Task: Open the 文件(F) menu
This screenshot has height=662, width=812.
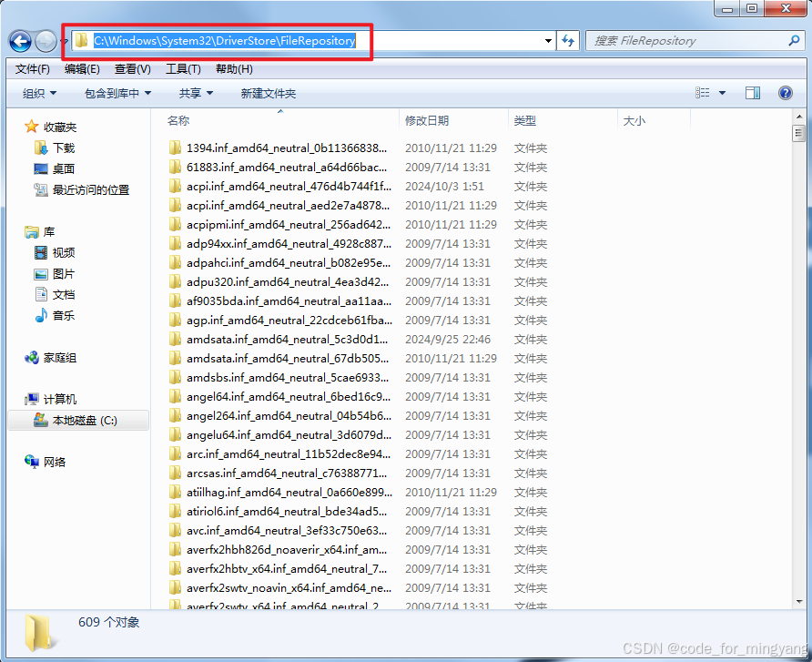Action: point(33,69)
